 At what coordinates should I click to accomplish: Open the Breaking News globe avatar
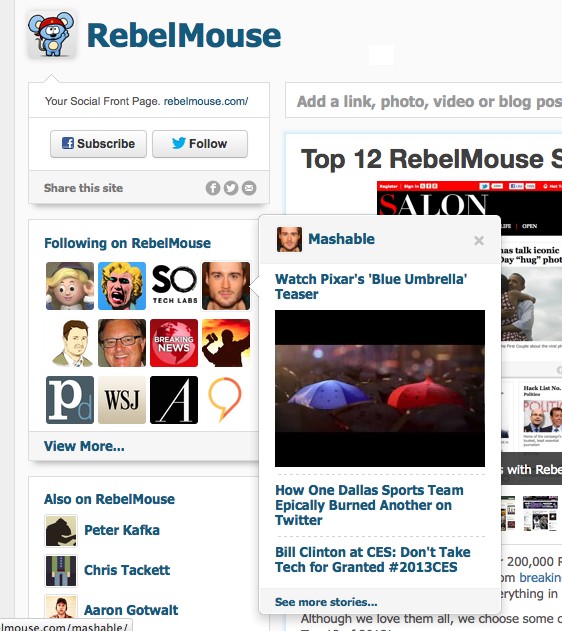174,343
